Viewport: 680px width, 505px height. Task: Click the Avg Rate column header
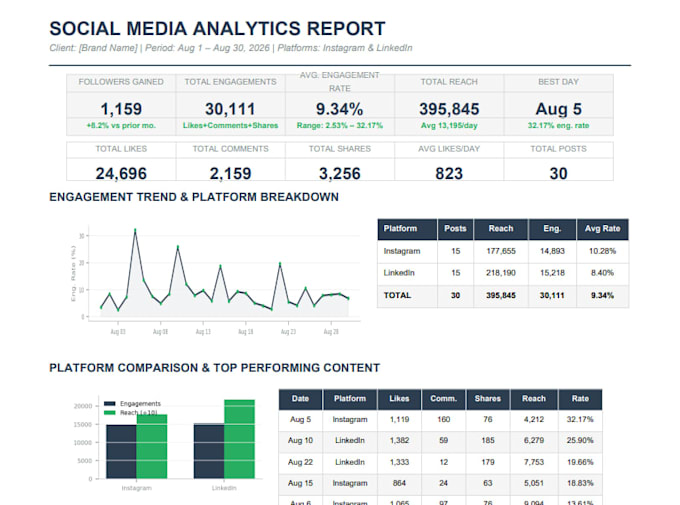tap(602, 229)
